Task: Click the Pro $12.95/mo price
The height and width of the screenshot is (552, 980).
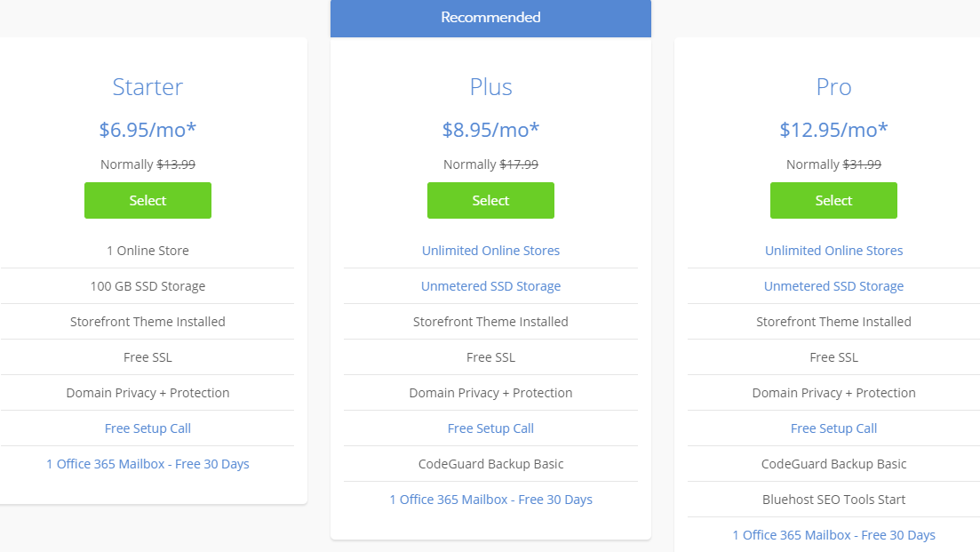Action: tap(833, 130)
